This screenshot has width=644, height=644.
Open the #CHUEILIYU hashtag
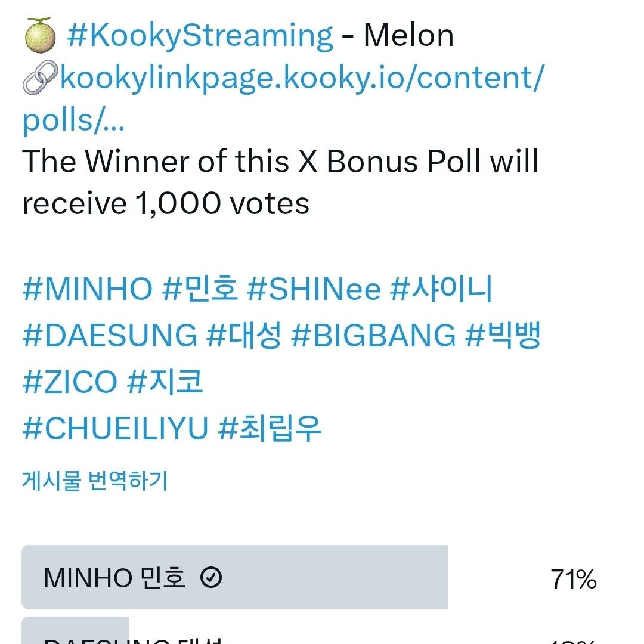point(115,428)
